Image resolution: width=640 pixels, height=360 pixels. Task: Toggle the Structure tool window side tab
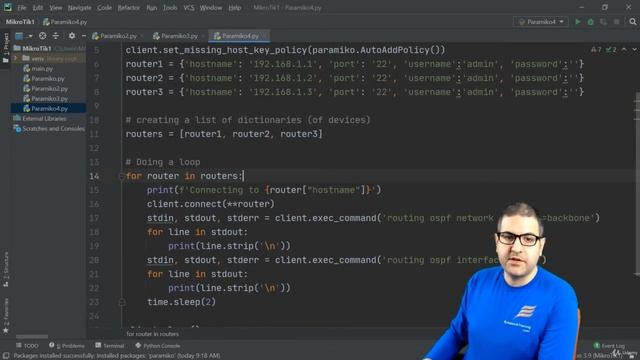coord(6,269)
